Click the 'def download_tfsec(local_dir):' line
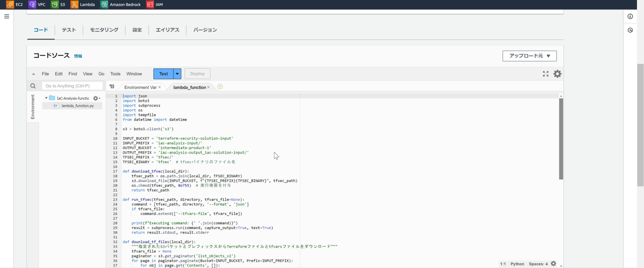 (155, 171)
